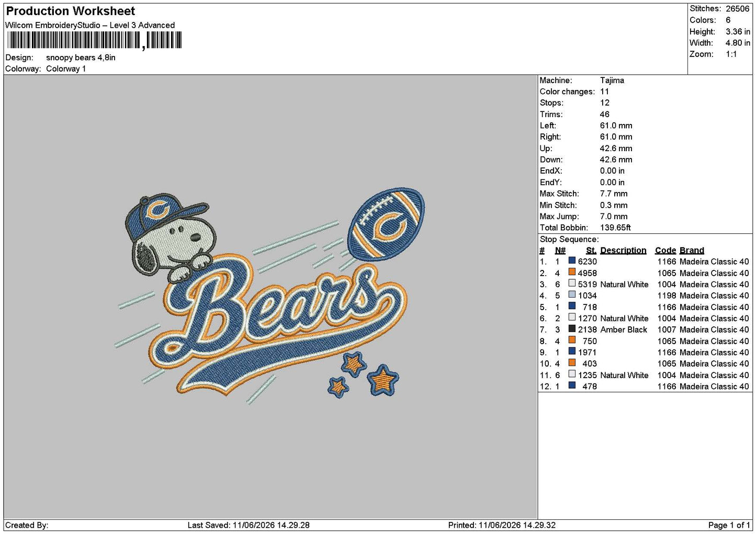756x534 pixels.
Task: Click the barcode under the worksheet title
Action: [94, 40]
